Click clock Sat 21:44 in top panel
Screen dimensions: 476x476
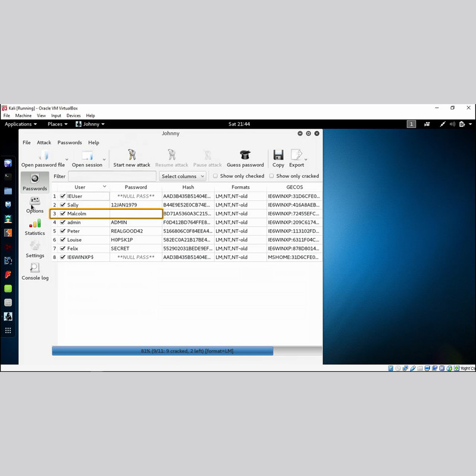[239, 124]
